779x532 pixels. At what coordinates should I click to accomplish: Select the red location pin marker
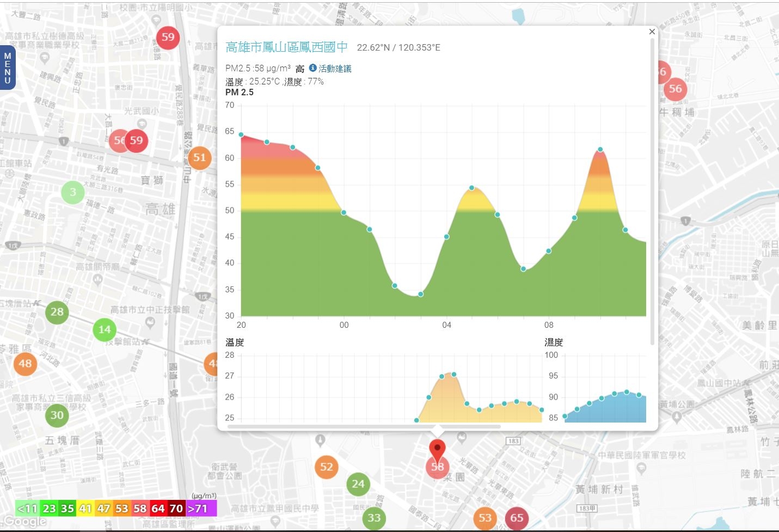click(x=437, y=452)
